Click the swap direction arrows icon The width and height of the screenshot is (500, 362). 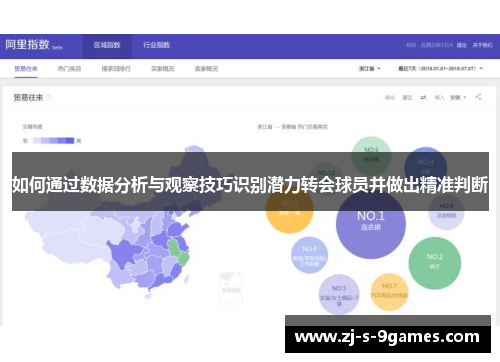(423, 97)
